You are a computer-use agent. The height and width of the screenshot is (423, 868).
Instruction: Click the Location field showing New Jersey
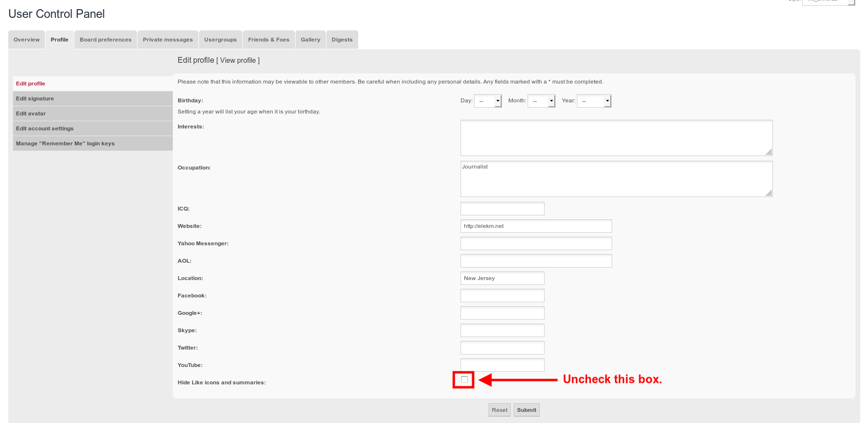502,278
